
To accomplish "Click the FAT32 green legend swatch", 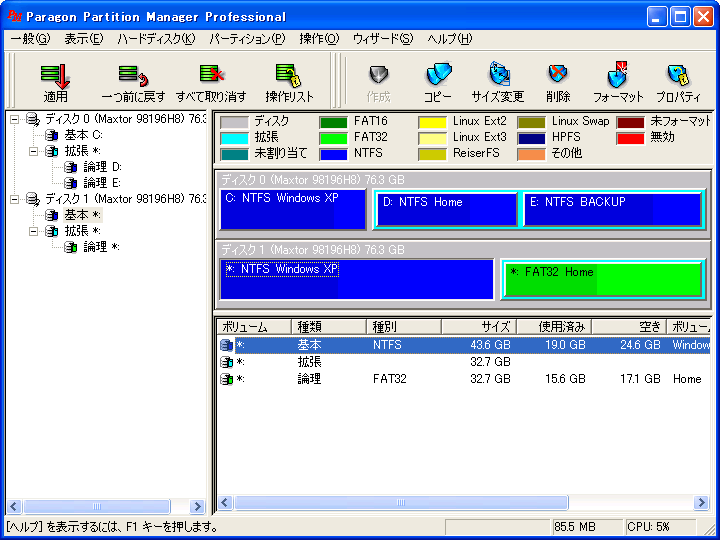I will point(334,137).
